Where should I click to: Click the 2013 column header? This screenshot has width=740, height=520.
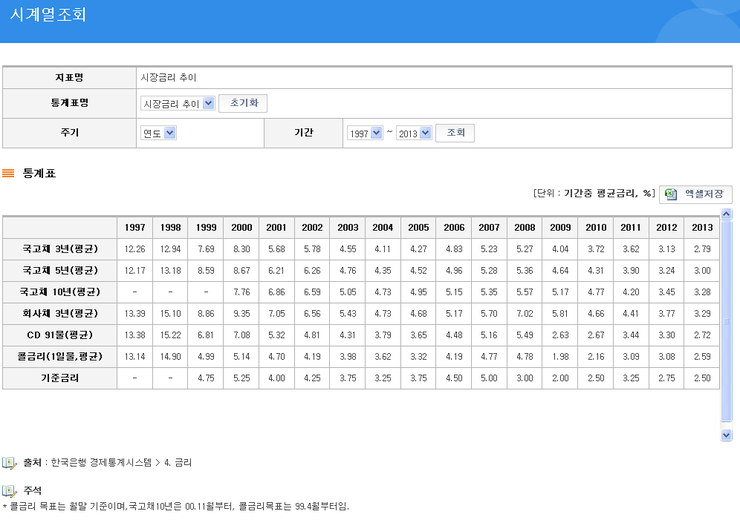(702, 227)
